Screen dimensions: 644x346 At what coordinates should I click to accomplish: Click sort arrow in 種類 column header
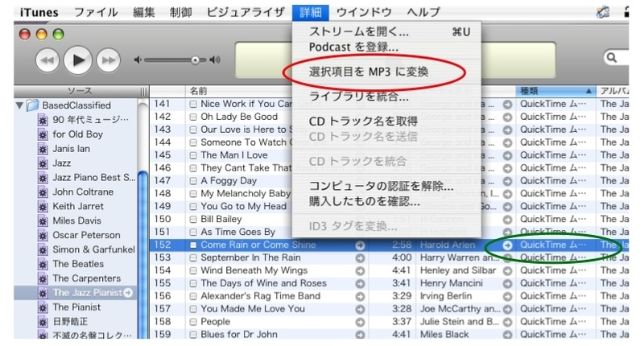click(588, 91)
